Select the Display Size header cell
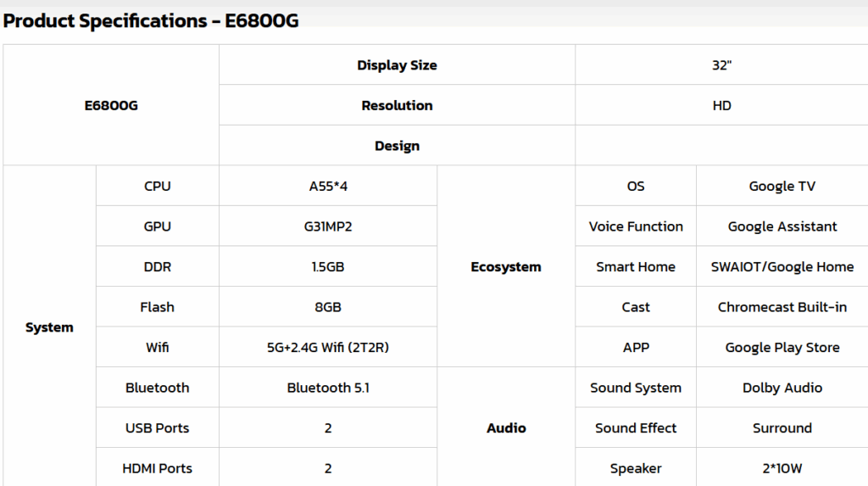Image resolution: width=868 pixels, height=486 pixels. (x=397, y=65)
